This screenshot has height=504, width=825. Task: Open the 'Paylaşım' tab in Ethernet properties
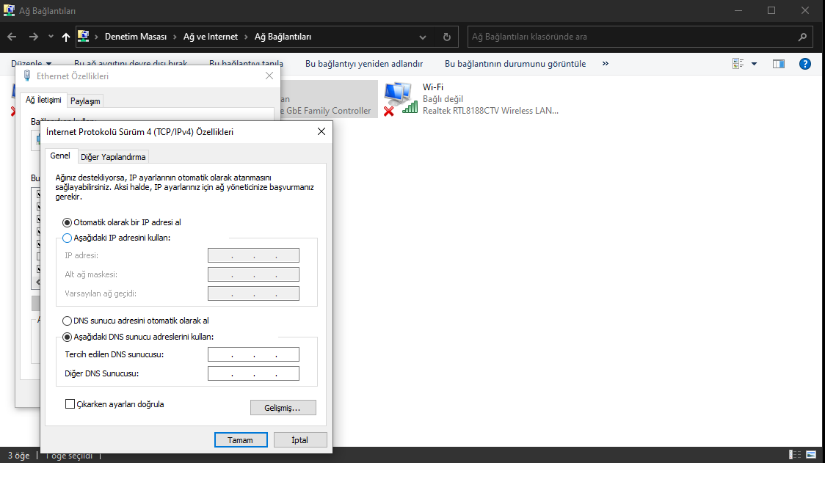85,101
